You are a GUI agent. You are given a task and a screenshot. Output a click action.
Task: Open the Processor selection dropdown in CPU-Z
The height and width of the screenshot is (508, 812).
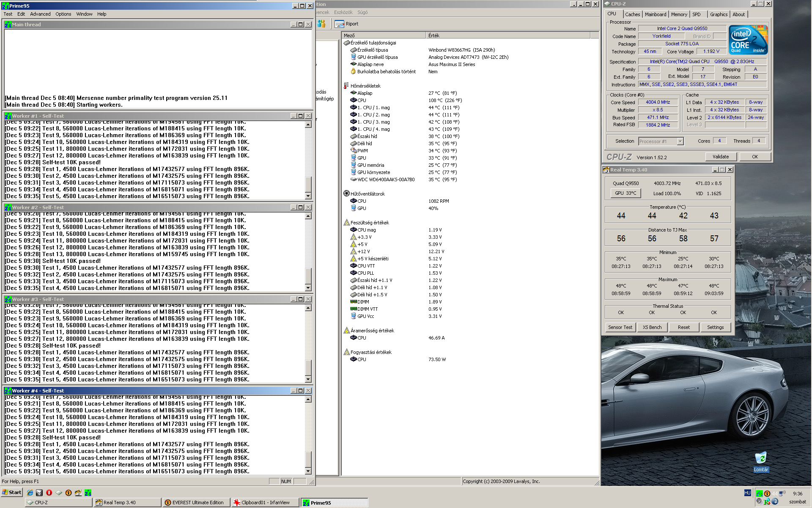point(680,141)
